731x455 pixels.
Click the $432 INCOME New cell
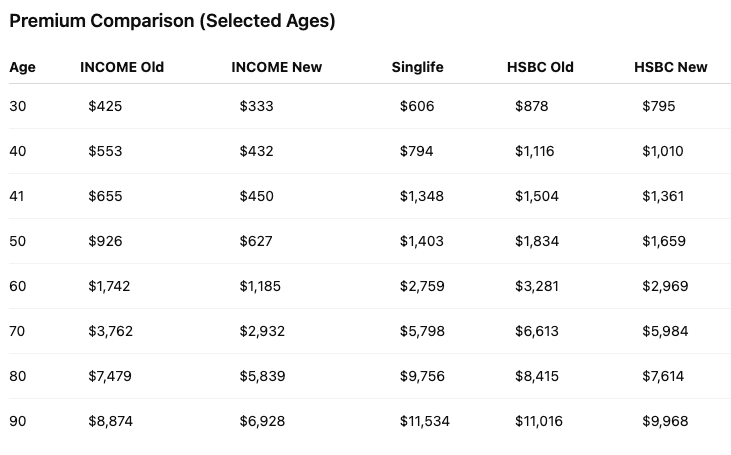coord(256,151)
